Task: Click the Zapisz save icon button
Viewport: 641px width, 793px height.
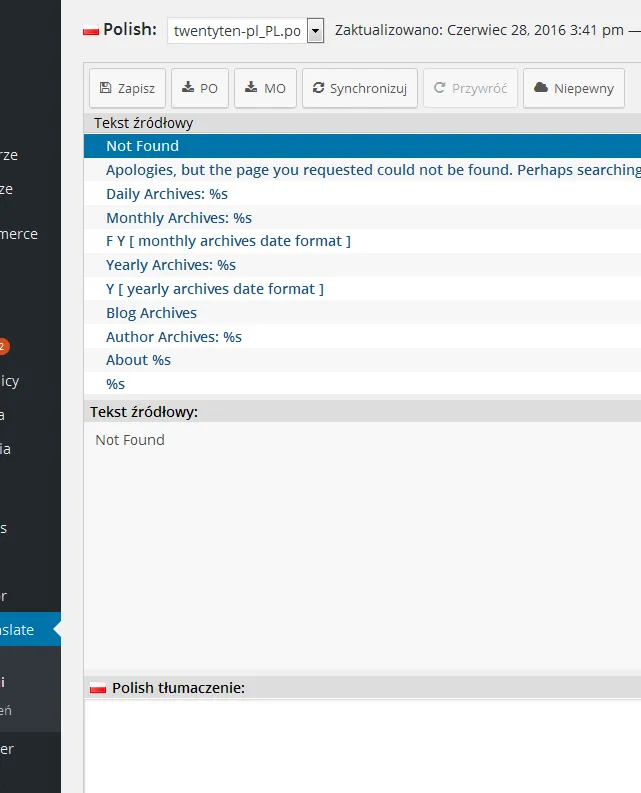Action: pos(128,88)
